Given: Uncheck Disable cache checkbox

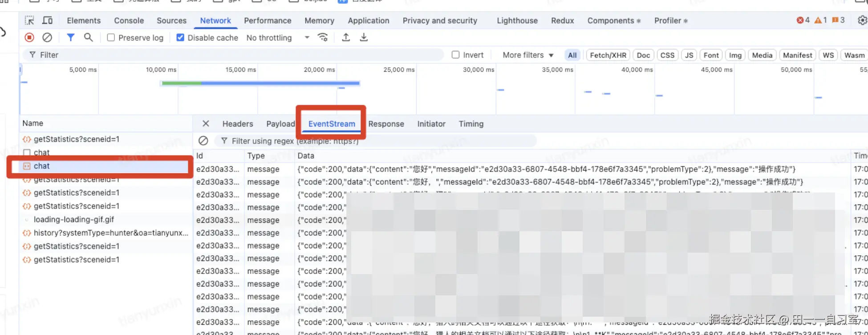Looking at the screenshot, I should [x=180, y=37].
